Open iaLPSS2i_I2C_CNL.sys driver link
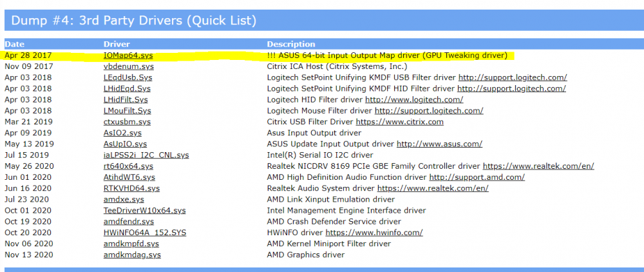This screenshot has width=644, height=272. click(146, 155)
